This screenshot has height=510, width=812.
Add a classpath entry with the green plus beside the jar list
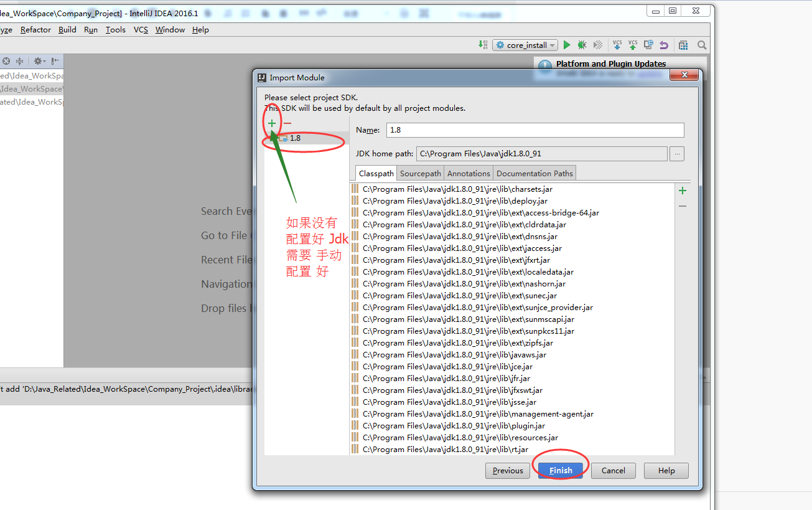pyautogui.click(x=683, y=191)
